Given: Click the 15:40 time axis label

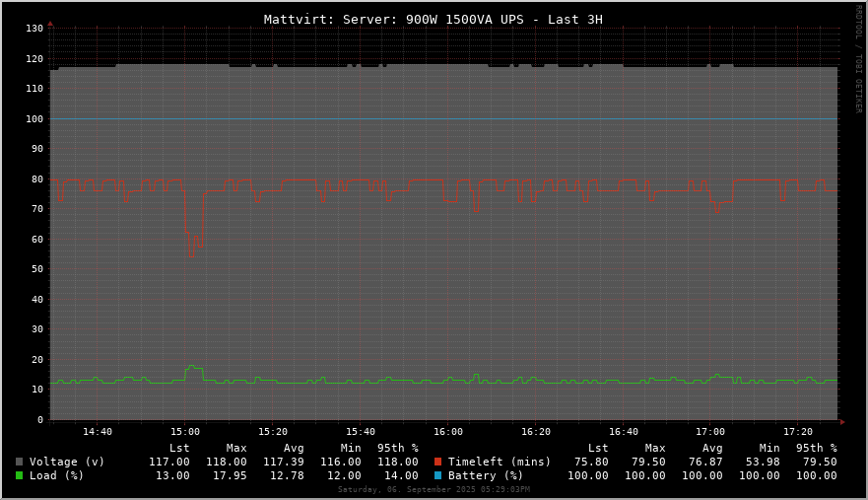Looking at the screenshot, I should tap(361, 432).
